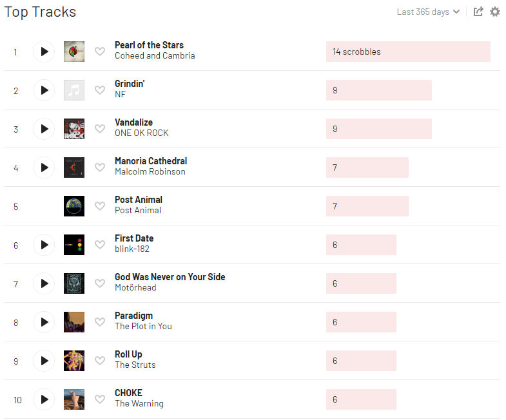
Task: Click ONE OK ROCK album art
Action: pos(74,129)
